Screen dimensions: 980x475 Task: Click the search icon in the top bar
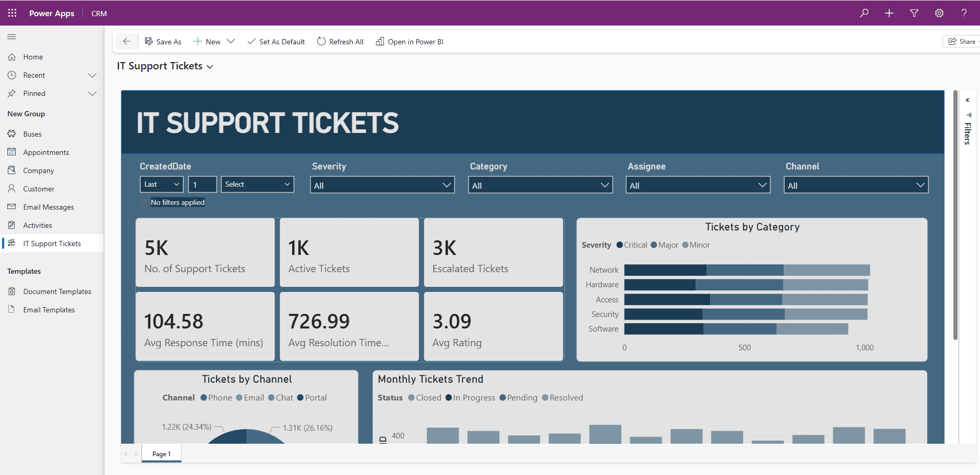[864, 13]
